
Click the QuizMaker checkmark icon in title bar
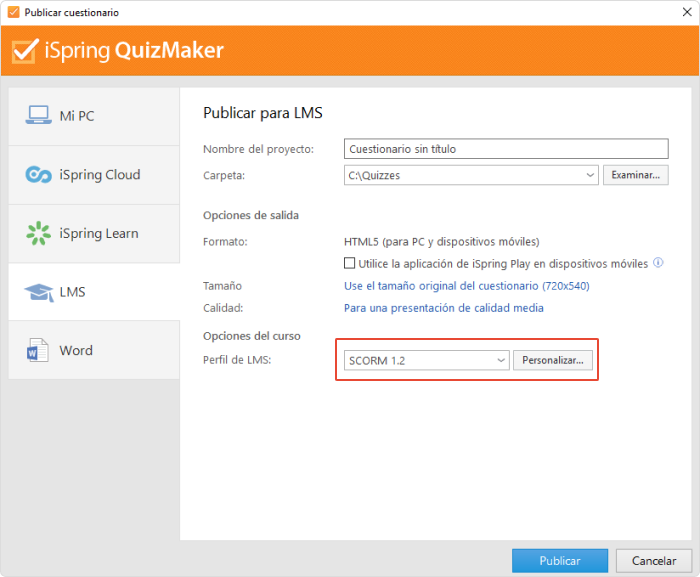pos(13,12)
